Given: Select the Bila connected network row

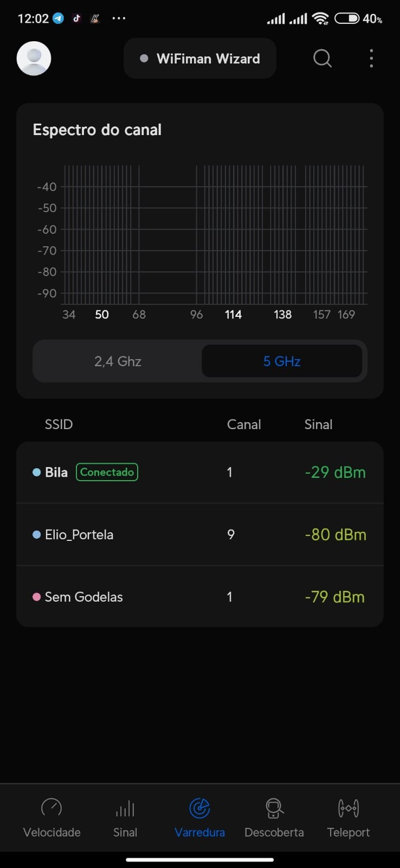Looking at the screenshot, I should (x=200, y=473).
